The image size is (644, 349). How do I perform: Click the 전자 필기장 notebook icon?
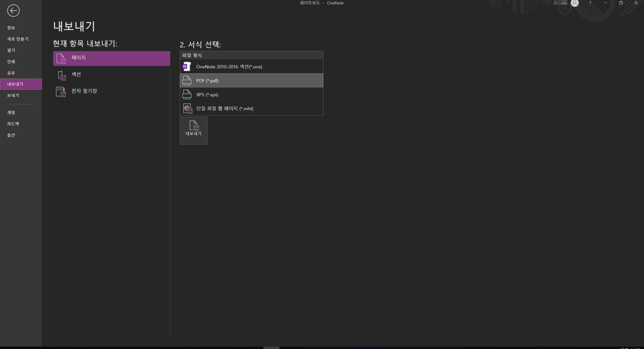pyautogui.click(x=61, y=92)
